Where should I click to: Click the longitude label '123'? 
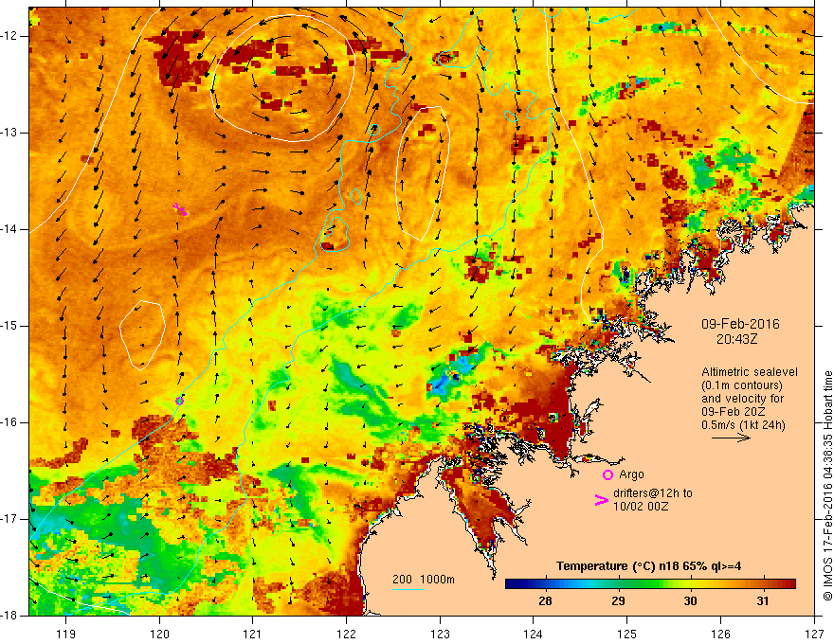pos(440,634)
